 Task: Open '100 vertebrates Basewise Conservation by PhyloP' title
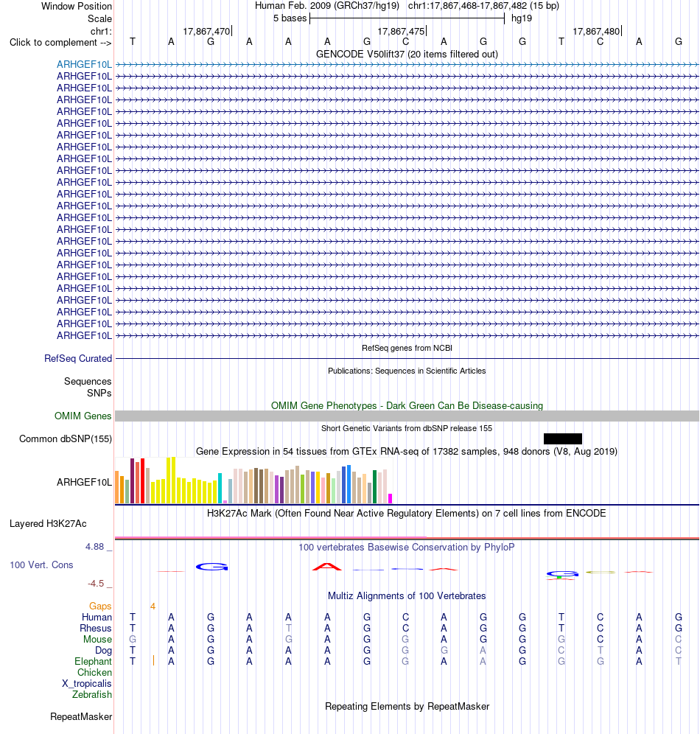(x=407, y=548)
